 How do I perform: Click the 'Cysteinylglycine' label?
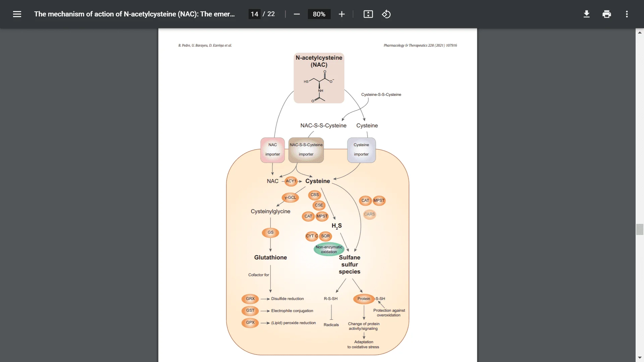(271, 212)
